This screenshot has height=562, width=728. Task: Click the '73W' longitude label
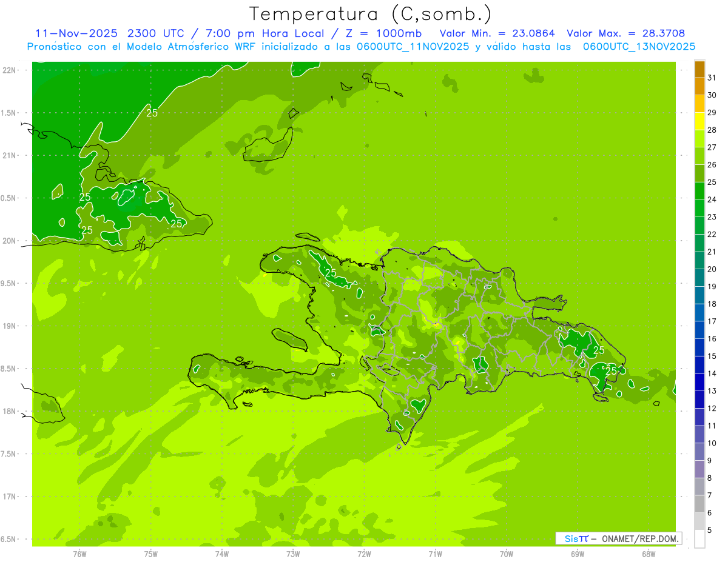click(x=293, y=554)
